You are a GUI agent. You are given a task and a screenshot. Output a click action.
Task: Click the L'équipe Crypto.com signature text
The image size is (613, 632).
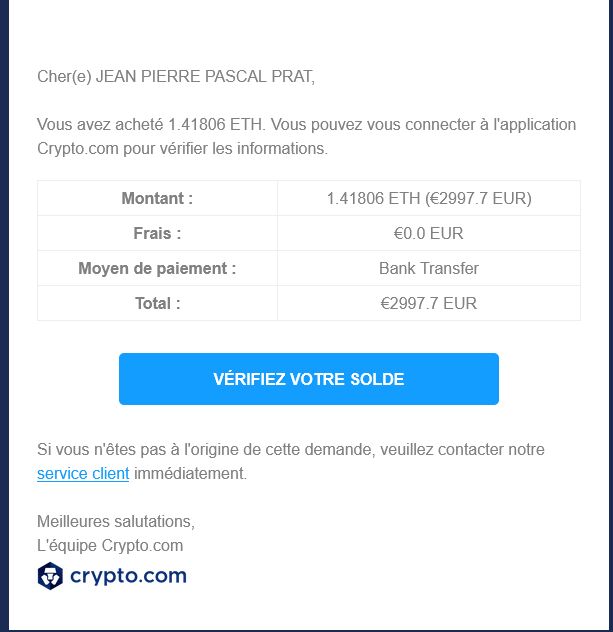(110, 546)
